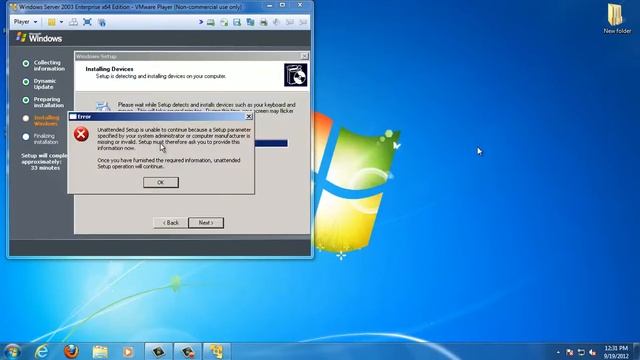
Task: Show hidden system tray icons
Action: click(x=558, y=352)
